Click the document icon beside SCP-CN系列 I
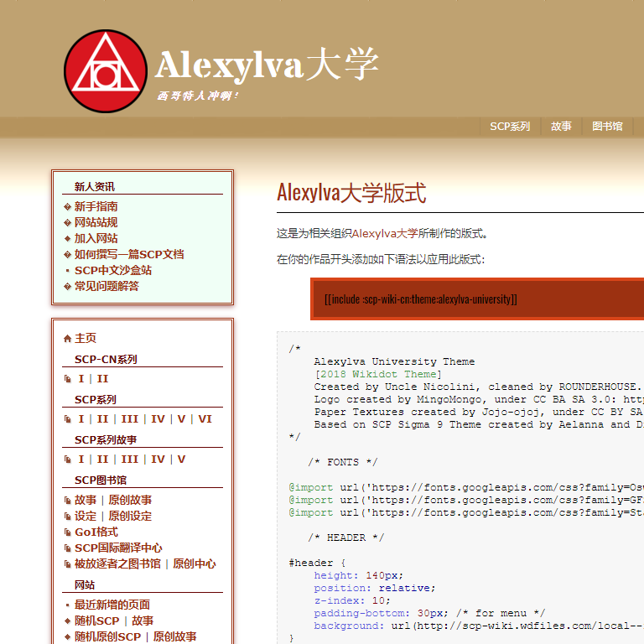The height and width of the screenshot is (644, 644). [x=67, y=379]
